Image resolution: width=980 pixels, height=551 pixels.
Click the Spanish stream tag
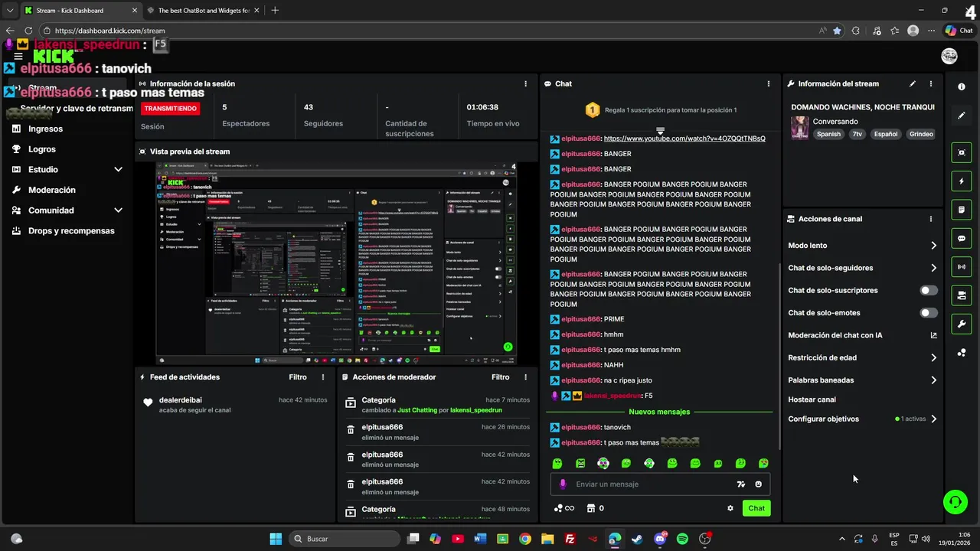[x=828, y=134]
